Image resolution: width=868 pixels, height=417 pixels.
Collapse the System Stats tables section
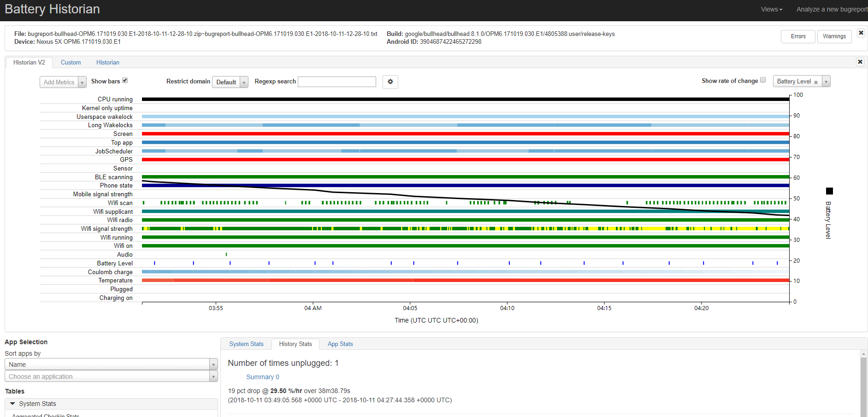point(111,404)
